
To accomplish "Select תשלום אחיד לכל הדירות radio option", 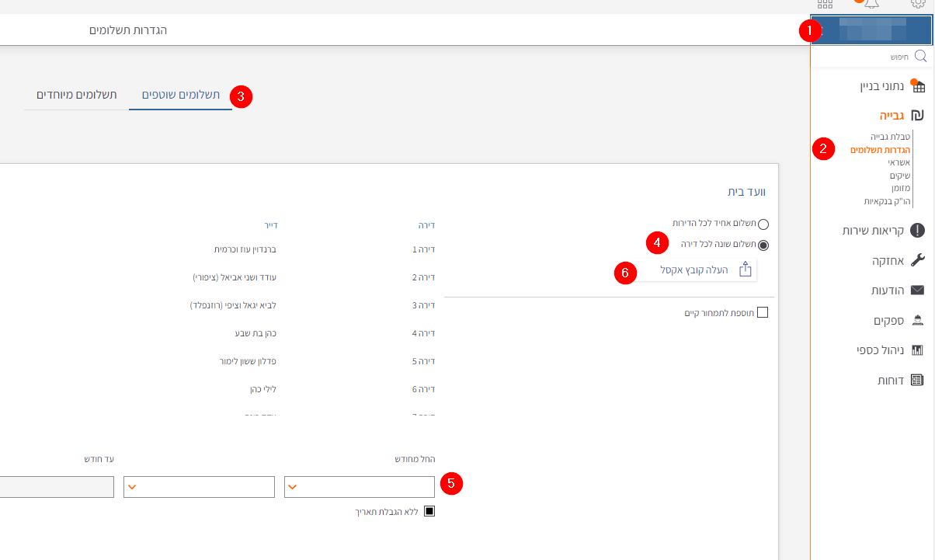I will pos(763,224).
